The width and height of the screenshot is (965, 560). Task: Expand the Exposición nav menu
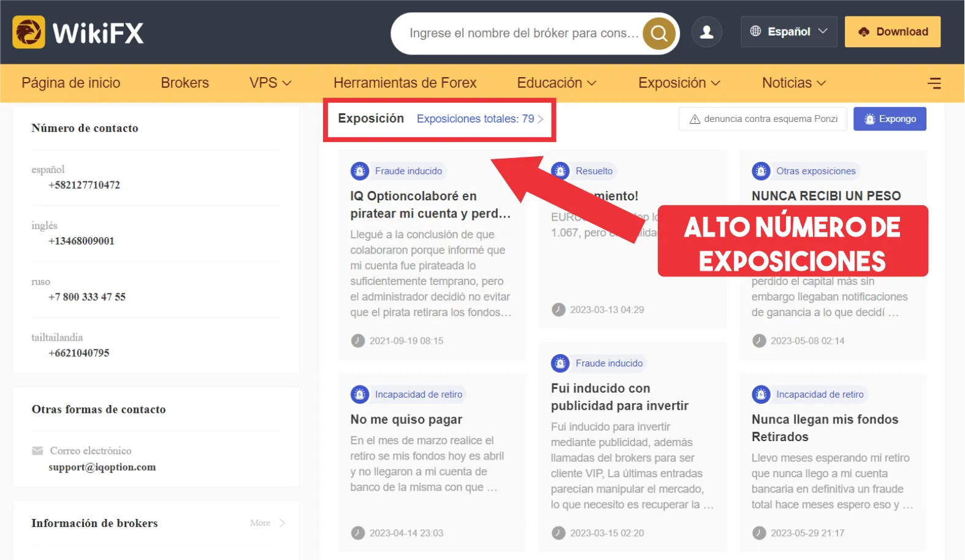point(679,83)
